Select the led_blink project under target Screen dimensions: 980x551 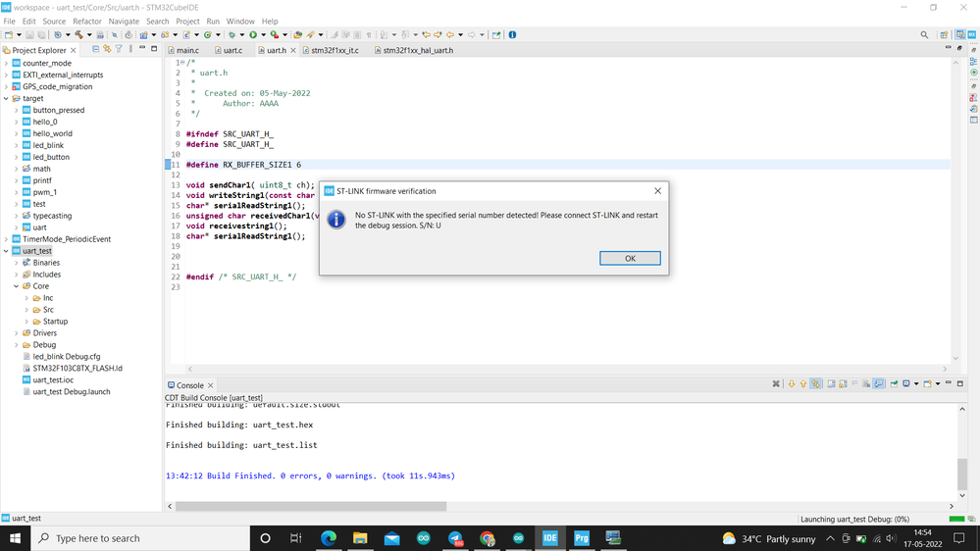pyautogui.click(x=48, y=145)
